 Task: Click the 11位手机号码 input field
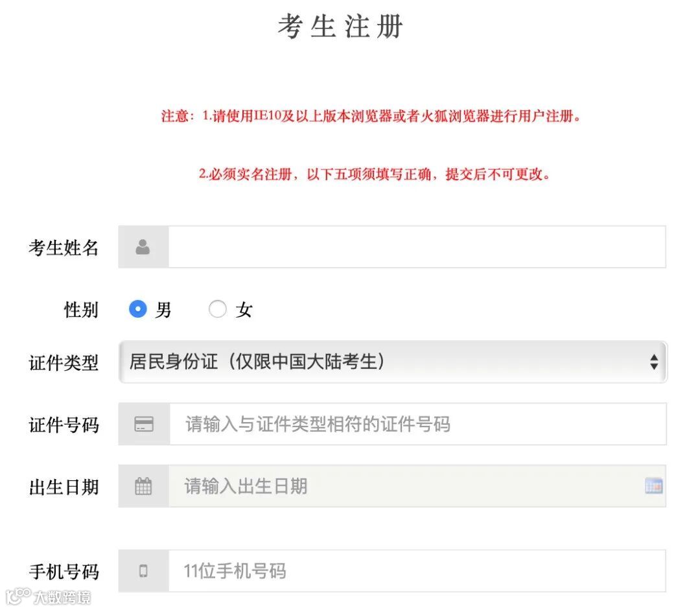point(416,571)
